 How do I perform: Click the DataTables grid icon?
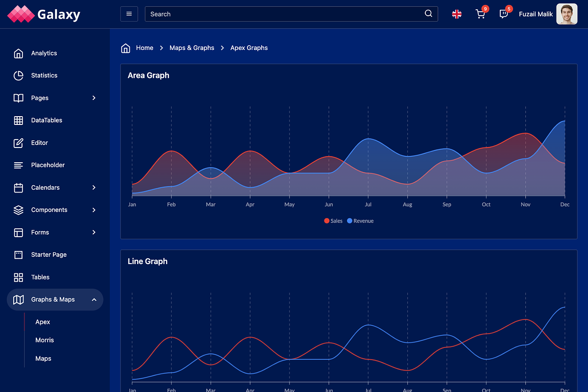tap(19, 120)
